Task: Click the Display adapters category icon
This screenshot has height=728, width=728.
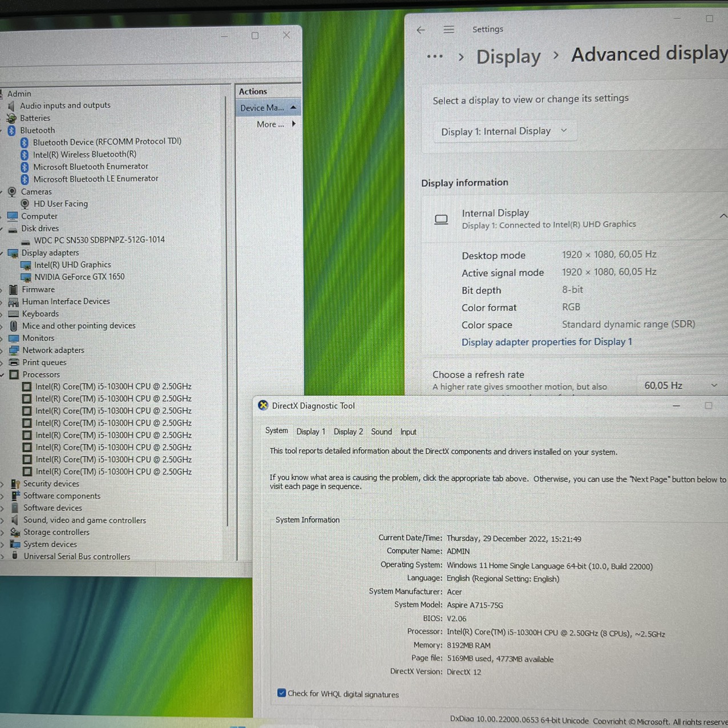Action: pos(13,253)
